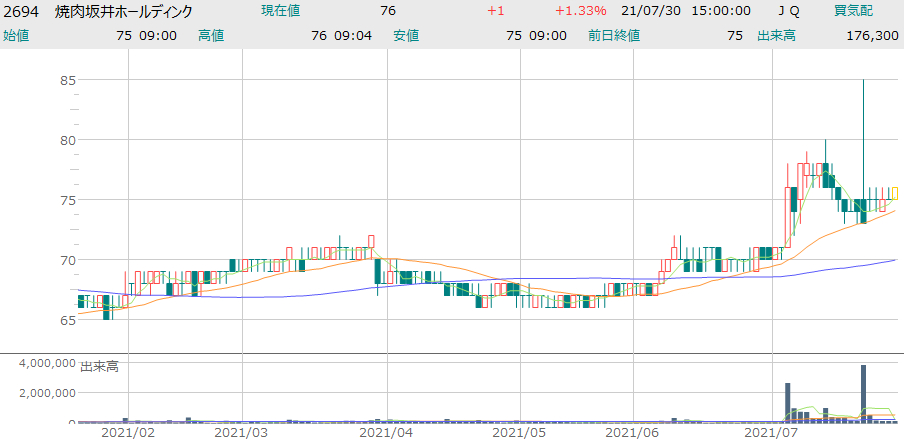The image size is (904, 446).
Task: Click the 2021/04 date marker
Action: 387,434
